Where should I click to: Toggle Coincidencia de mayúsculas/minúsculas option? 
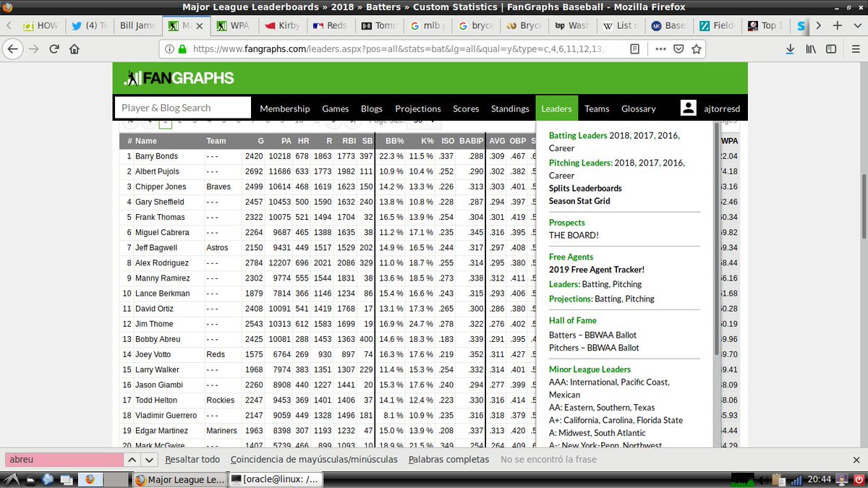(314, 459)
